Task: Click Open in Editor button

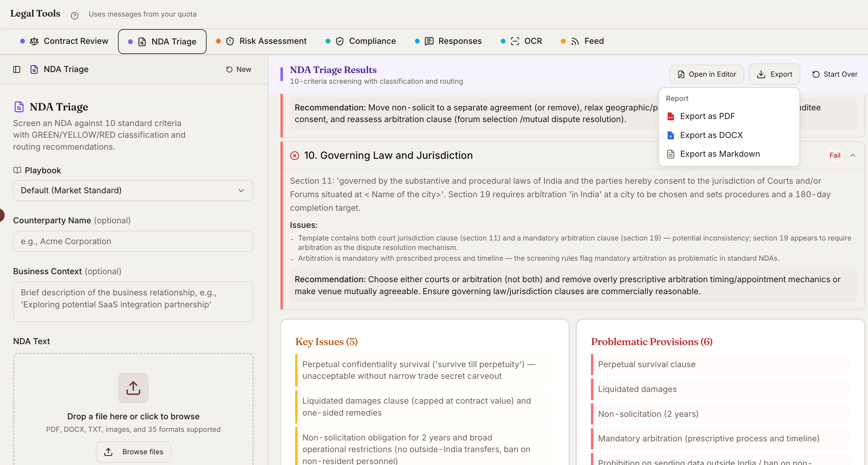Action: pyautogui.click(x=706, y=74)
